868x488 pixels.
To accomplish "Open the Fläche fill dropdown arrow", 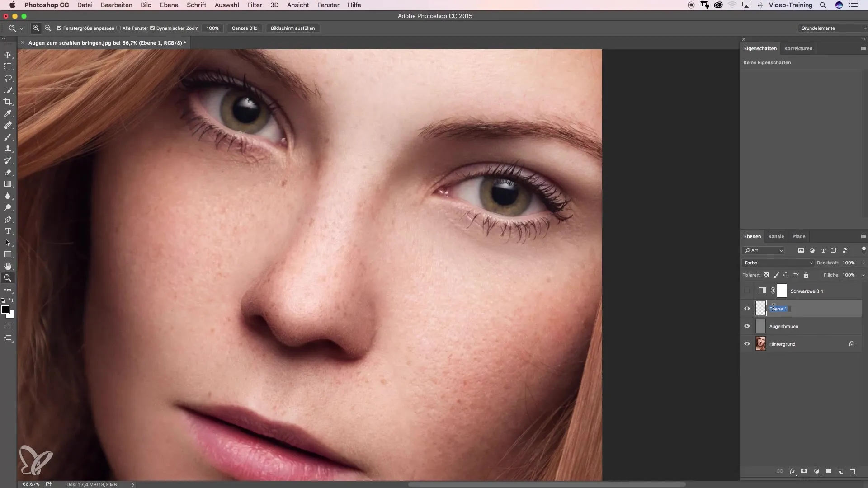I will (x=863, y=275).
